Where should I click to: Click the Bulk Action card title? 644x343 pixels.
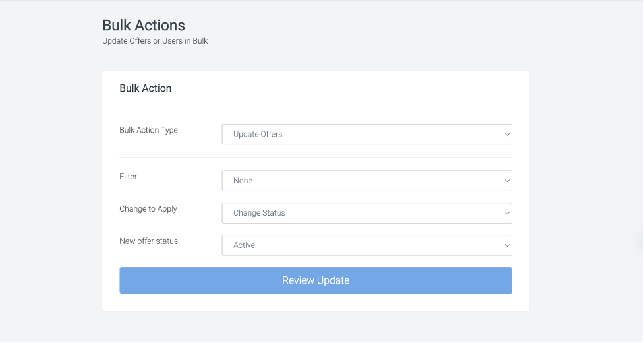[x=145, y=88]
